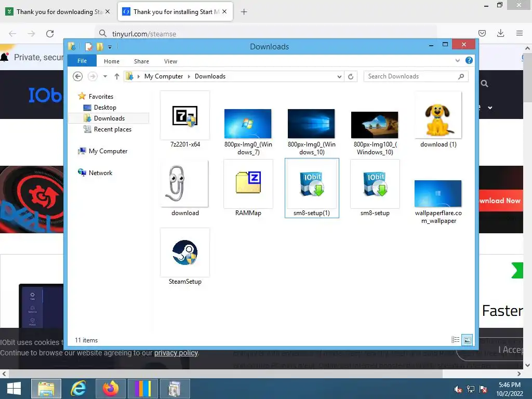This screenshot has width=532, height=399.
Task: Open muted volume tray icon
Action: (x=458, y=389)
